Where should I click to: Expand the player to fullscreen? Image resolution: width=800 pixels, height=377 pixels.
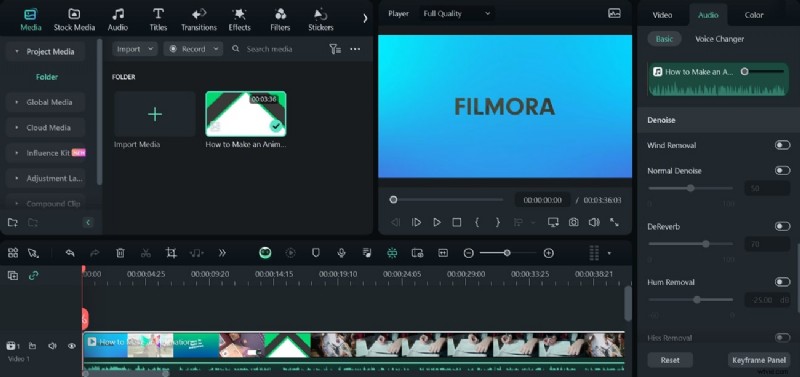(614, 222)
